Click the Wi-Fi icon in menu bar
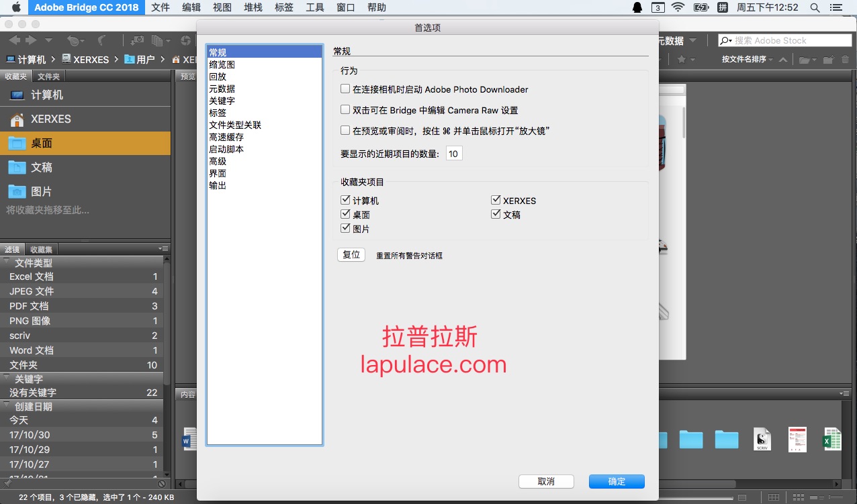This screenshot has width=857, height=504. (x=678, y=7)
